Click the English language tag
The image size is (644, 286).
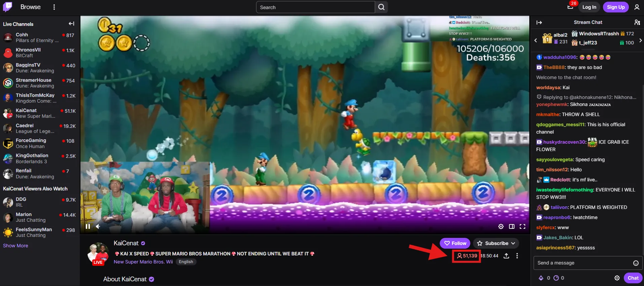tap(186, 262)
